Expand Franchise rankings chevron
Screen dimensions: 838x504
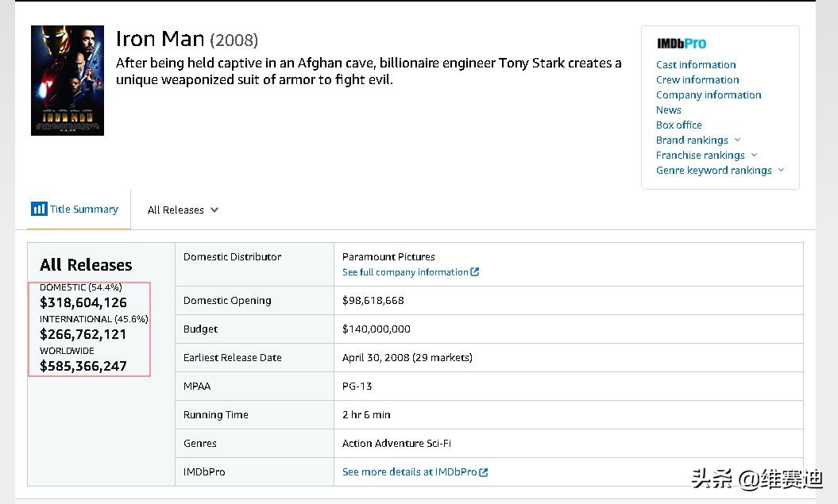(x=754, y=155)
